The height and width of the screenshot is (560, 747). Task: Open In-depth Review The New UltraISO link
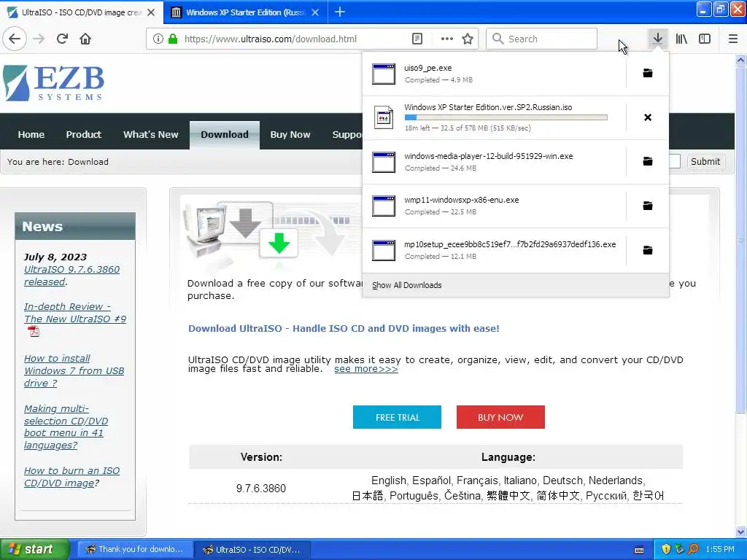(x=75, y=313)
